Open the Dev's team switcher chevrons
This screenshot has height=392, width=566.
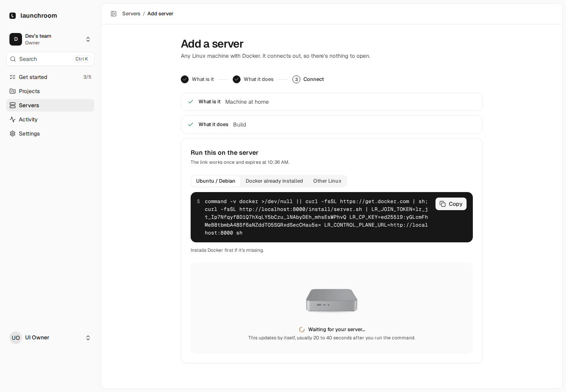(x=88, y=39)
